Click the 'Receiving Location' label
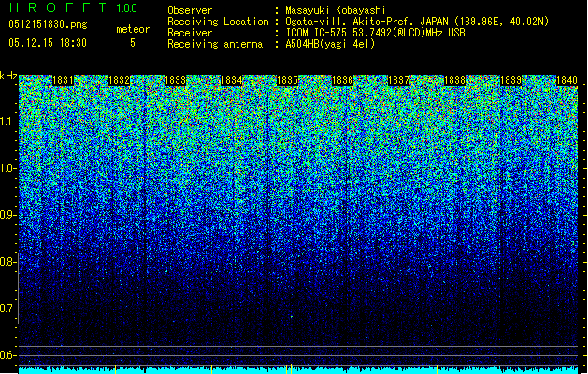 click(x=218, y=22)
